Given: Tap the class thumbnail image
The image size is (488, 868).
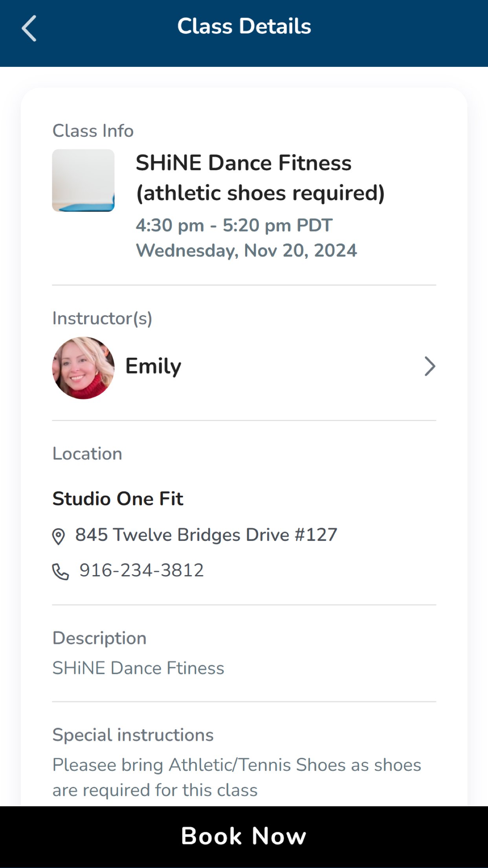Looking at the screenshot, I should pyautogui.click(x=83, y=180).
